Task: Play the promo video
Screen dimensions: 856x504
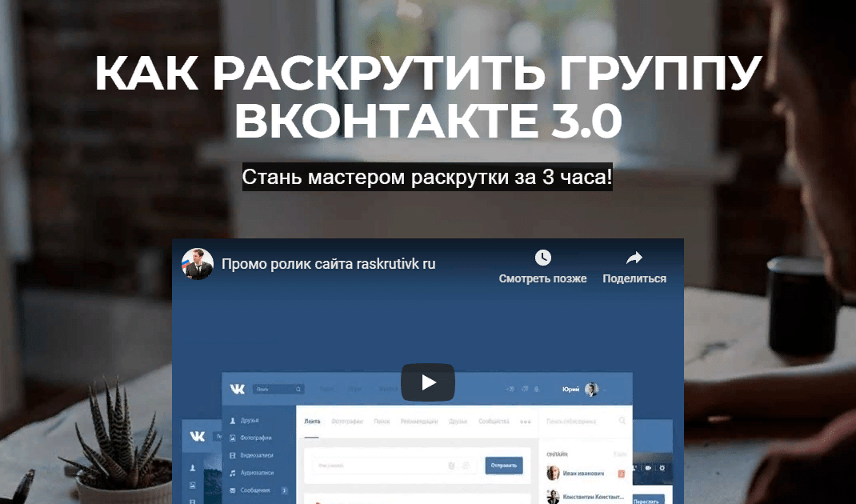Action: [x=428, y=382]
